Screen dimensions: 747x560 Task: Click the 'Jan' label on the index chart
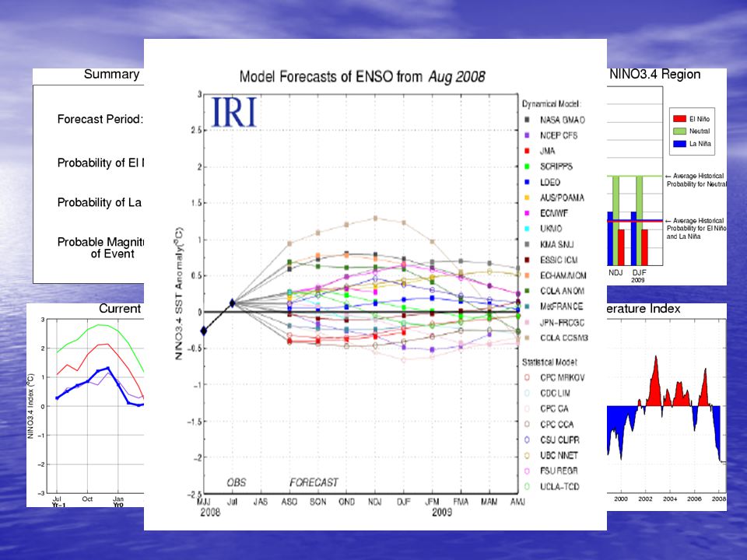click(x=118, y=499)
